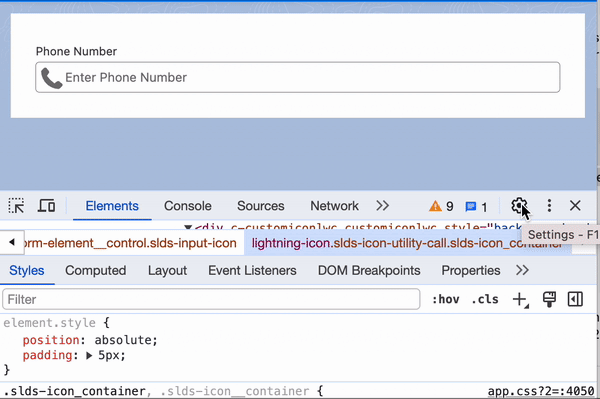
Task: Click the rendering emulation paintbrush icon
Action: 549,299
